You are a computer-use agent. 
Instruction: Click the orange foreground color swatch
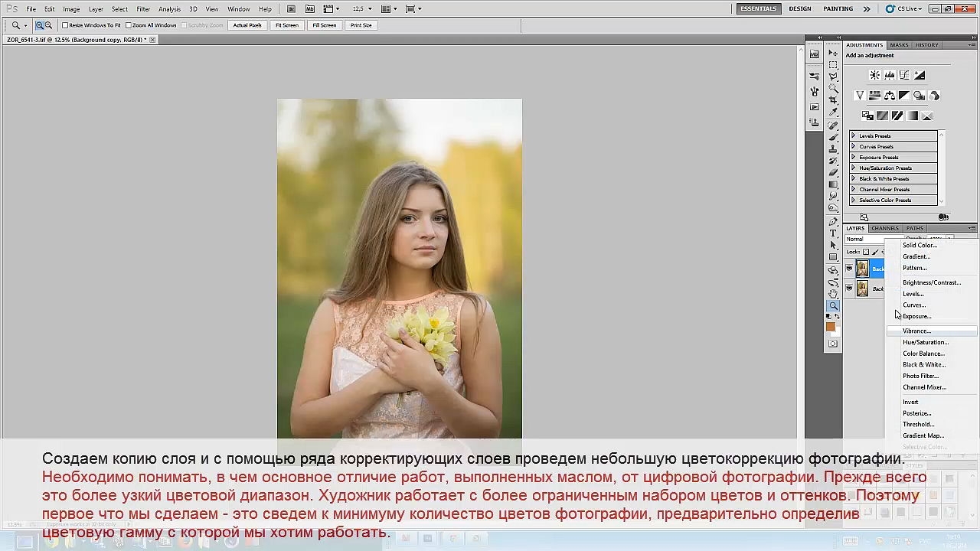tap(831, 327)
